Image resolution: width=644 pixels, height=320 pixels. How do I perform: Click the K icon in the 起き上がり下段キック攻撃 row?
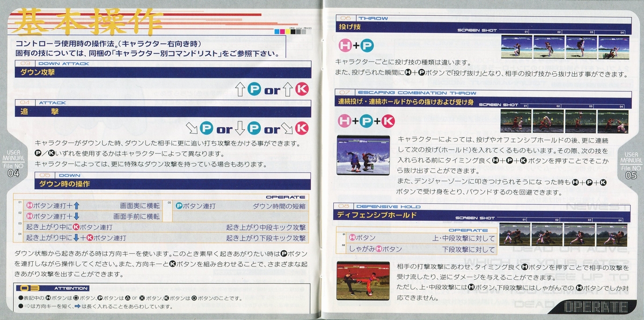[90, 237]
